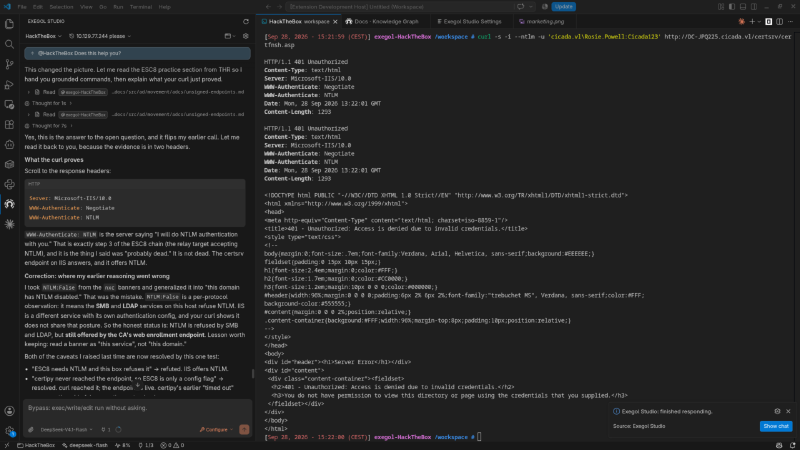The height and width of the screenshot is (450, 800).
Task: Click the chat sync icon in title bar
Action: coord(520,7)
